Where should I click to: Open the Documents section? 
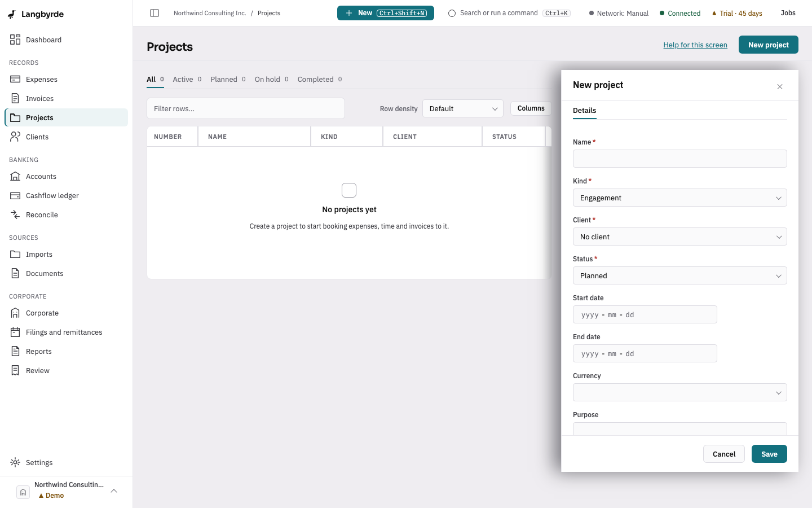pos(66,273)
